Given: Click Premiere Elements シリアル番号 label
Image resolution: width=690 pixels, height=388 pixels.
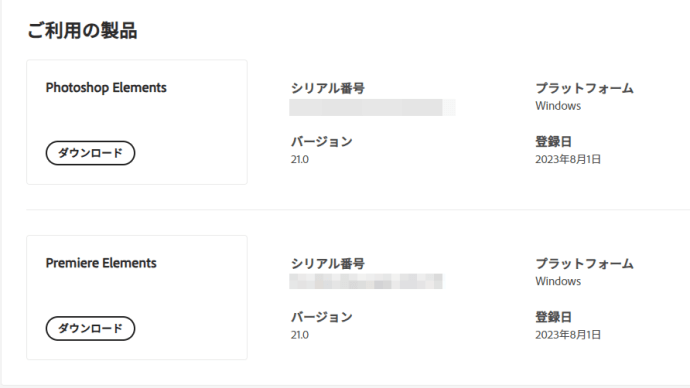Looking at the screenshot, I should tap(327, 264).
